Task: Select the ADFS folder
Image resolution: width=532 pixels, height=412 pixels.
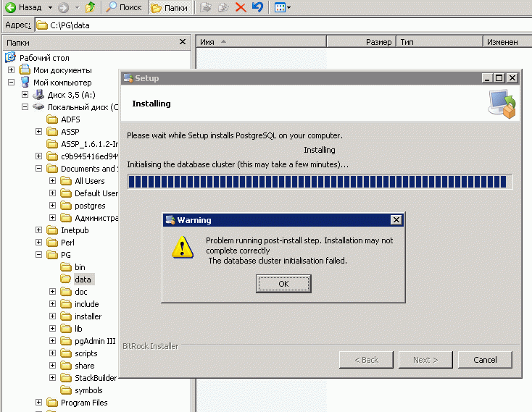Action: point(70,119)
